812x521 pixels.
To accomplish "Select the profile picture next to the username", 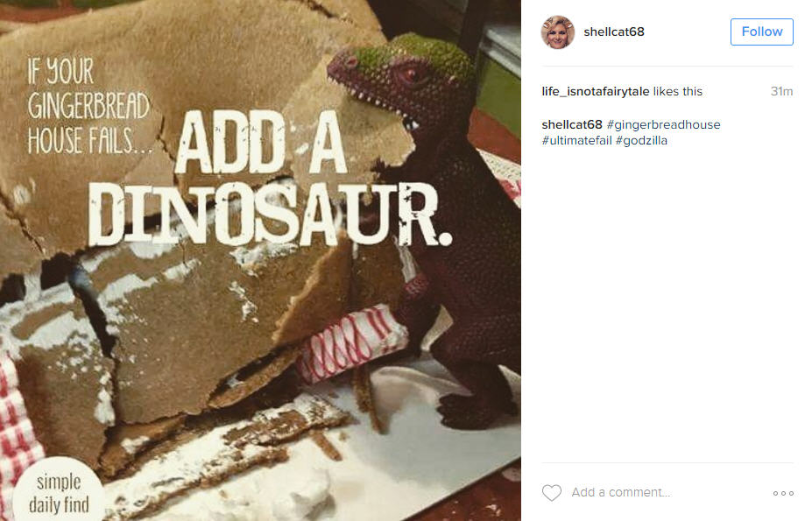I will pyautogui.click(x=558, y=32).
